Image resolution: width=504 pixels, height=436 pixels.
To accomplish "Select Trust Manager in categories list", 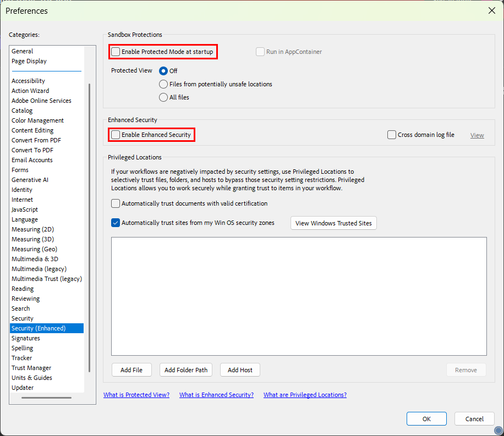I will (x=31, y=368).
